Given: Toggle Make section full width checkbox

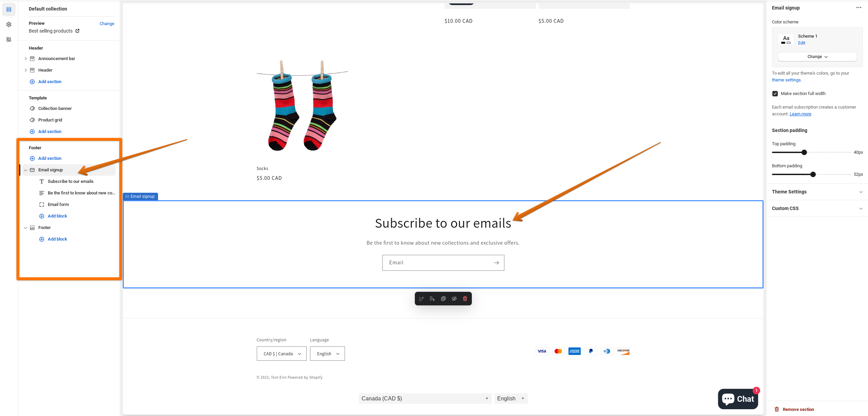Looking at the screenshot, I should (775, 94).
